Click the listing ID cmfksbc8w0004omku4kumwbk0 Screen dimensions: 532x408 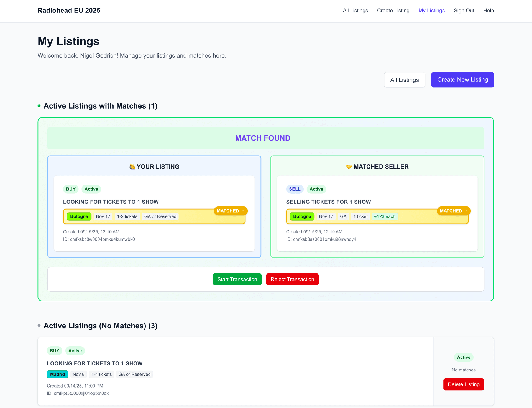pyautogui.click(x=99, y=239)
